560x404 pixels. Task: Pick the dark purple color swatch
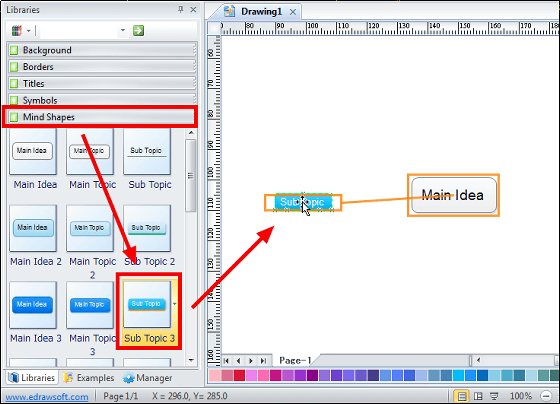click(x=312, y=375)
